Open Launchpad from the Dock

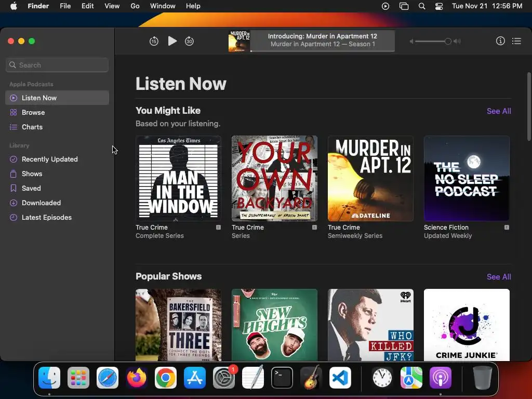tap(78, 378)
